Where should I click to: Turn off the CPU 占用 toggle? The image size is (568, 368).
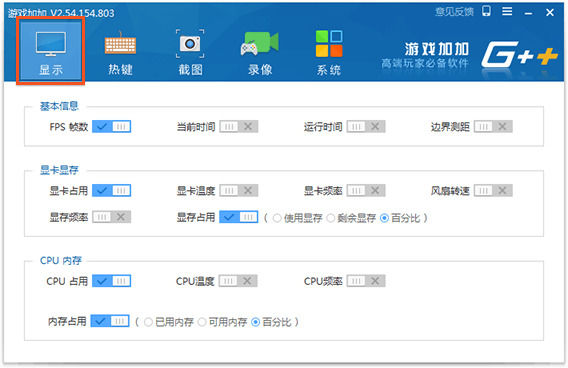click(x=112, y=281)
